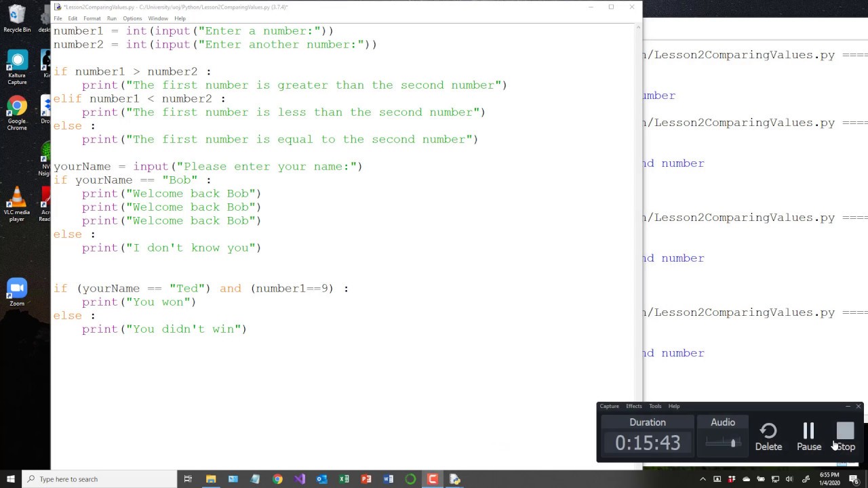Screen dimensions: 868x488
Task: Open the recorder Effects menu
Action: (x=634, y=406)
